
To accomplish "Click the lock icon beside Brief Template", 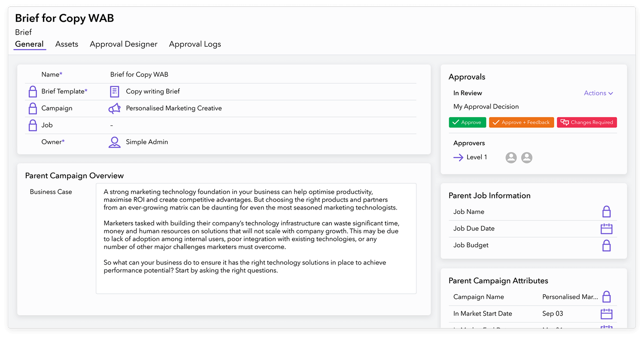I will coord(33,91).
